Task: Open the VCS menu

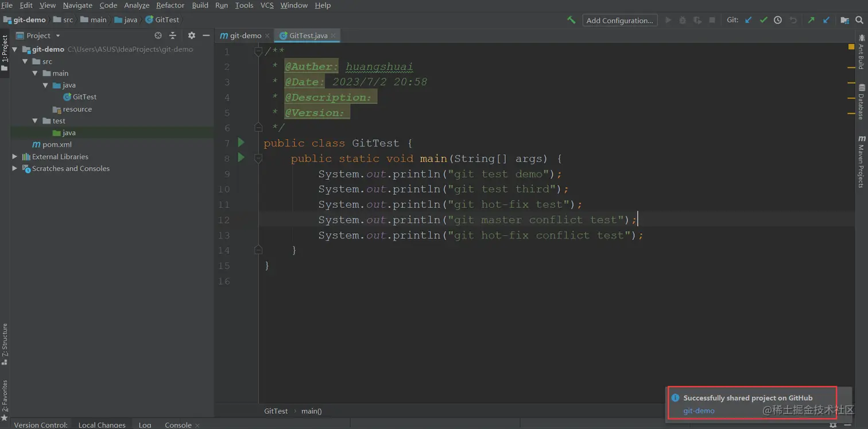Action: (x=267, y=5)
